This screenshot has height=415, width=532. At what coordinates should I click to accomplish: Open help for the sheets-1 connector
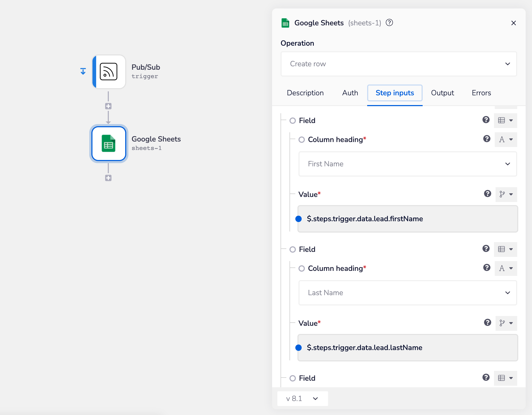click(389, 23)
